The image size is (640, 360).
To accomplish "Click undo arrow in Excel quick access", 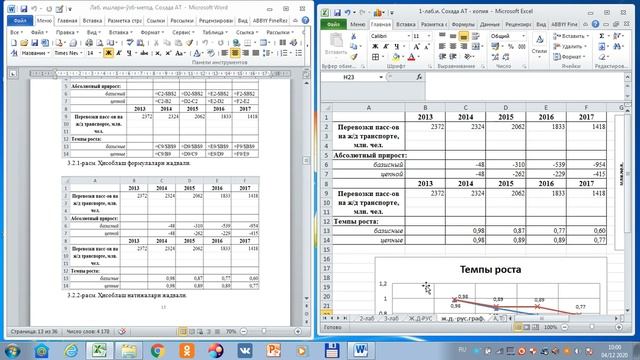I will pyautogui.click(x=348, y=13).
